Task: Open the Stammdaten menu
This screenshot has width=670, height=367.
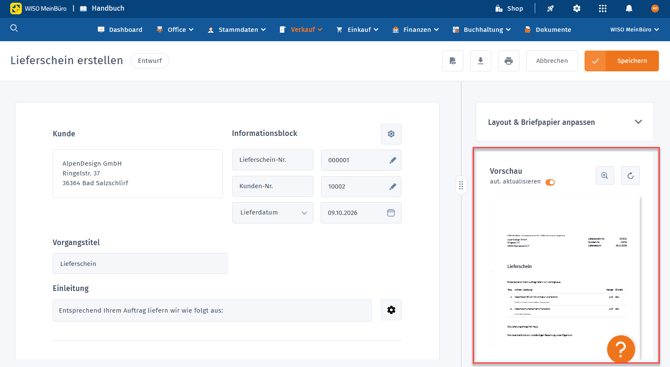Action: (237, 29)
